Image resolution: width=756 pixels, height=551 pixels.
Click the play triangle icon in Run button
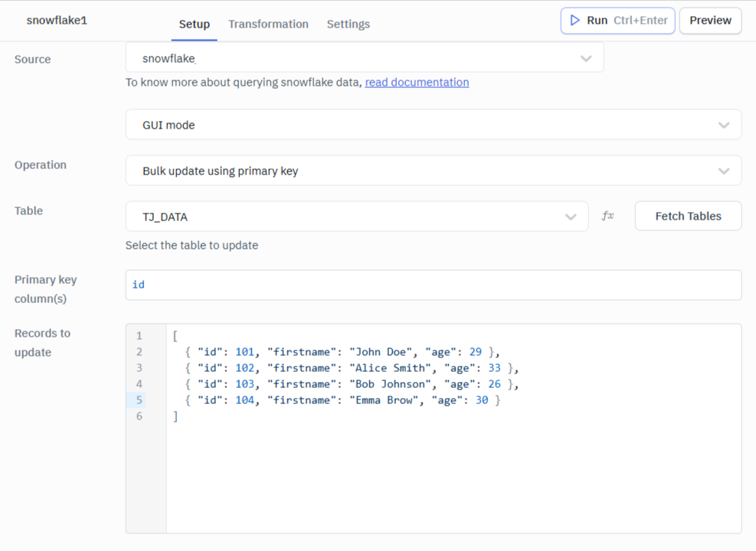(x=574, y=20)
